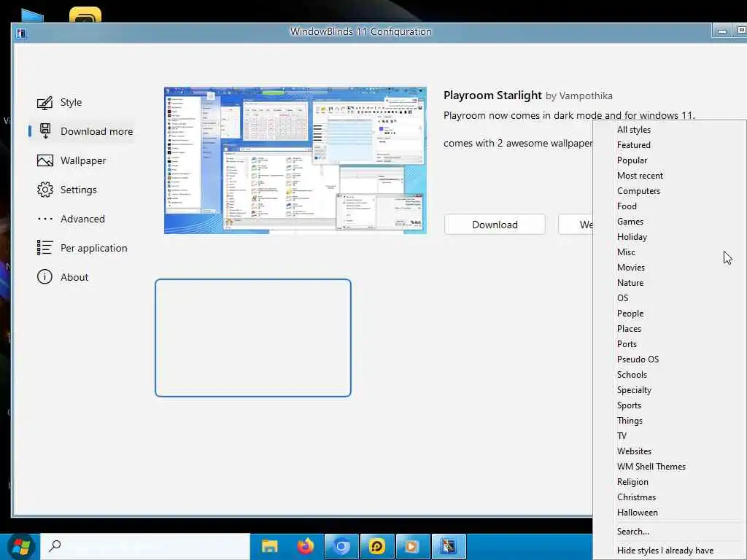Select the Websites category
Image resolution: width=747 pixels, height=560 pixels.
pyautogui.click(x=634, y=451)
